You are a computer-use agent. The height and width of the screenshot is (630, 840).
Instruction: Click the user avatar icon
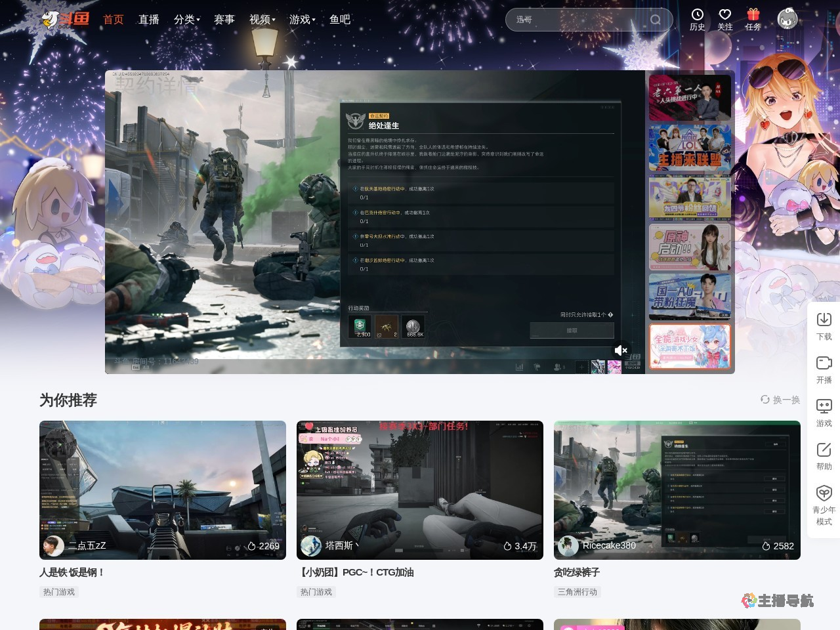pyautogui.click(x=787, y=19)
